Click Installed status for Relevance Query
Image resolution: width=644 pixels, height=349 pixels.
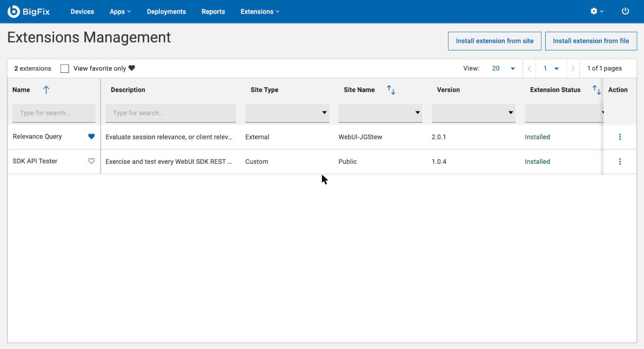tap(537, 137)
